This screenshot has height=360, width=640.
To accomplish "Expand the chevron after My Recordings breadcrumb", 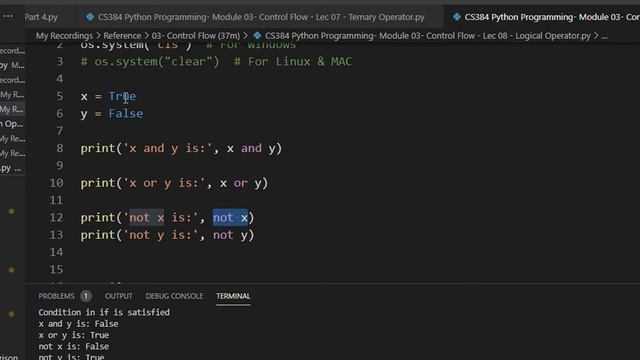I will point(98,36).
